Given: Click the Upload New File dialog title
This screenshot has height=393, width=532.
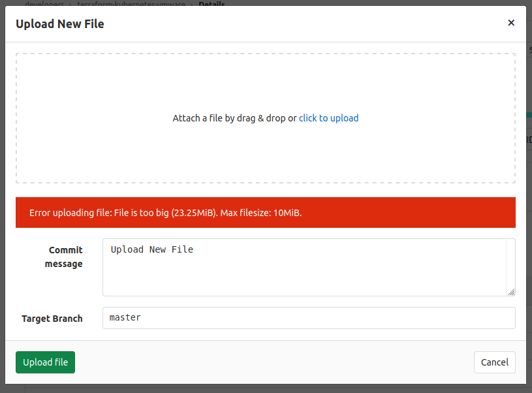Looking at the screenshot, I should [x=60, y=24].
